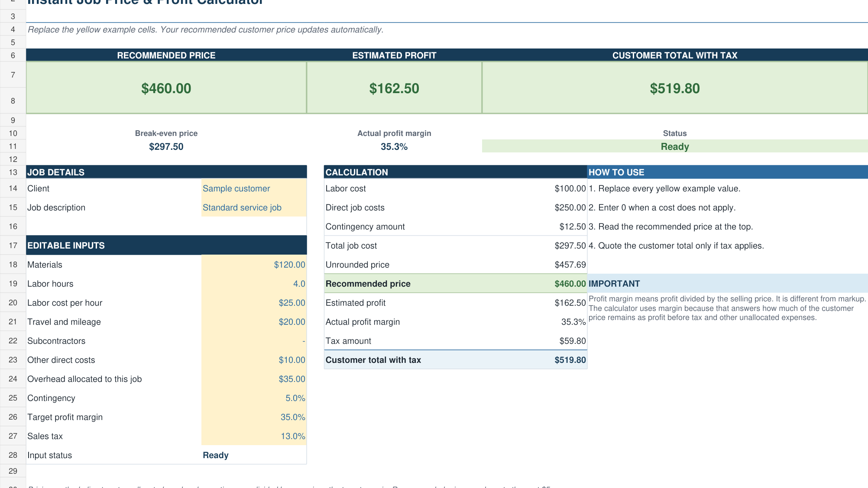This screenshot has height=488, width=868.
Task: Click the Labor cost per hour $25.00 cell
Action: point(254,303)
